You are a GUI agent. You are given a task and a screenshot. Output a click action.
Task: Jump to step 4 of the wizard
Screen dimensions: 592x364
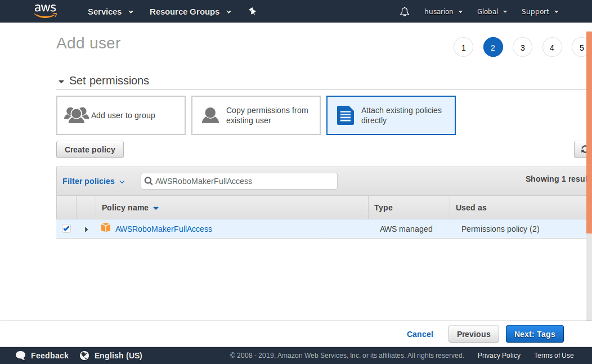coord(552,47)
